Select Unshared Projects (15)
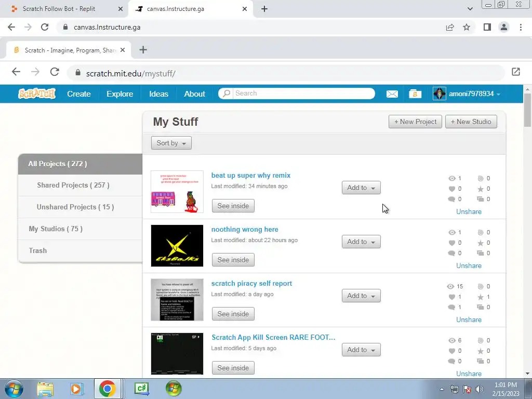 coord(80,207)
